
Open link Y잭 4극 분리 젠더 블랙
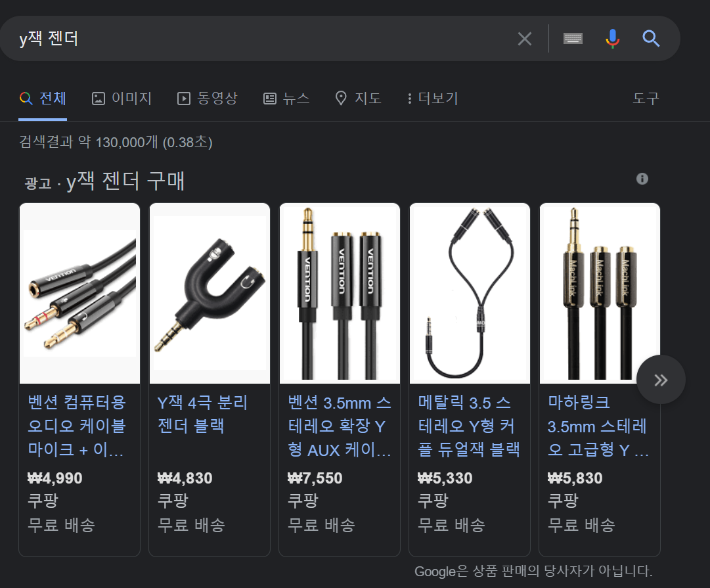(x=202, y=414)
